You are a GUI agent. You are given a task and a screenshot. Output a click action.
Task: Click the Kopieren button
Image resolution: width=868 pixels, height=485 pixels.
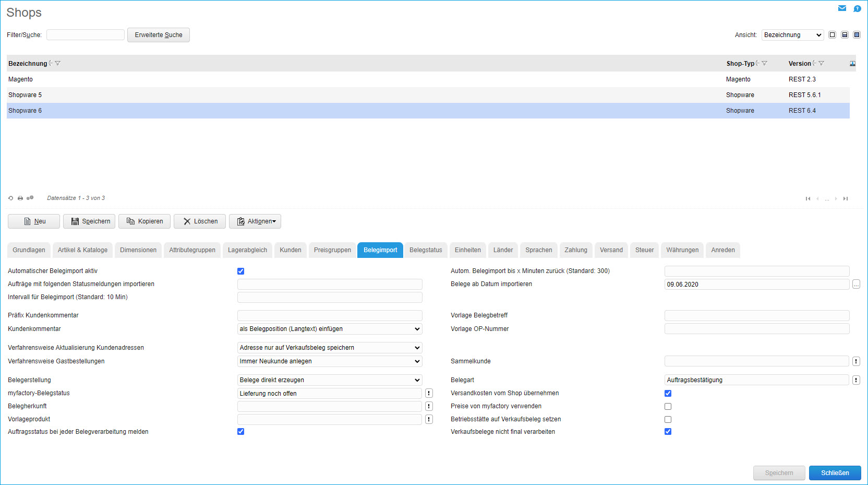(x=144, y=221)
